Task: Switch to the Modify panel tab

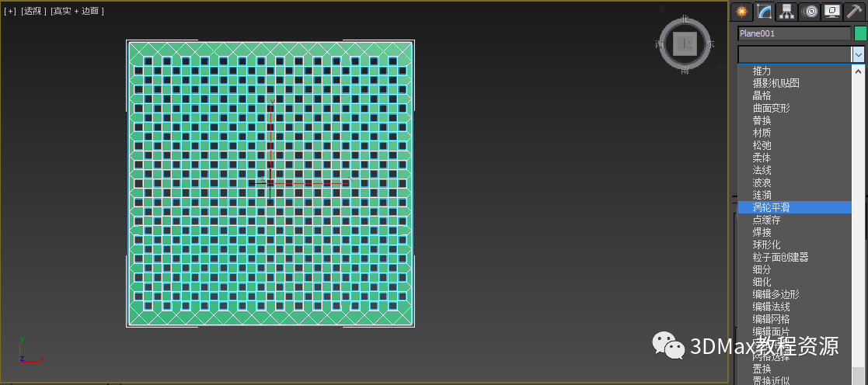Action: pyautogui.click(x=765, y=12)
